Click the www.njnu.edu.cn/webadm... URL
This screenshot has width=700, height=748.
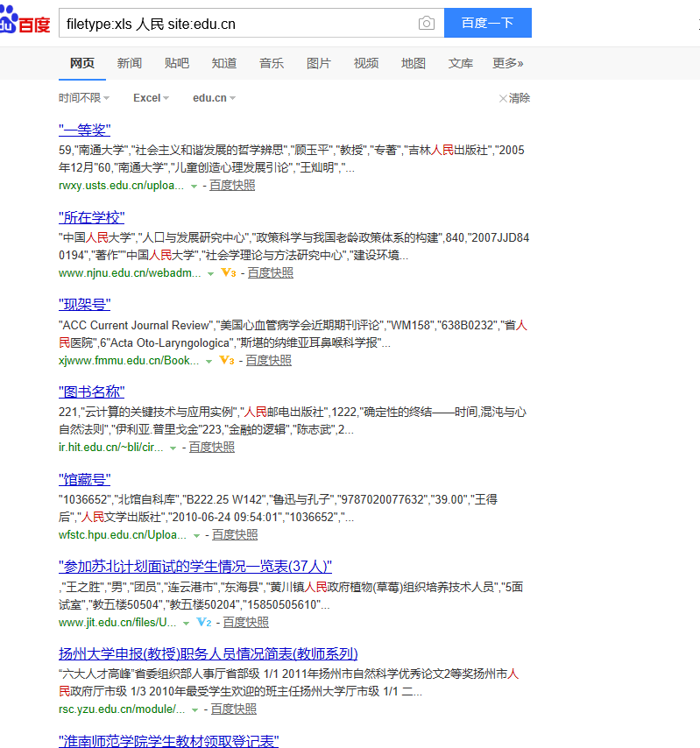click(130, 273)
